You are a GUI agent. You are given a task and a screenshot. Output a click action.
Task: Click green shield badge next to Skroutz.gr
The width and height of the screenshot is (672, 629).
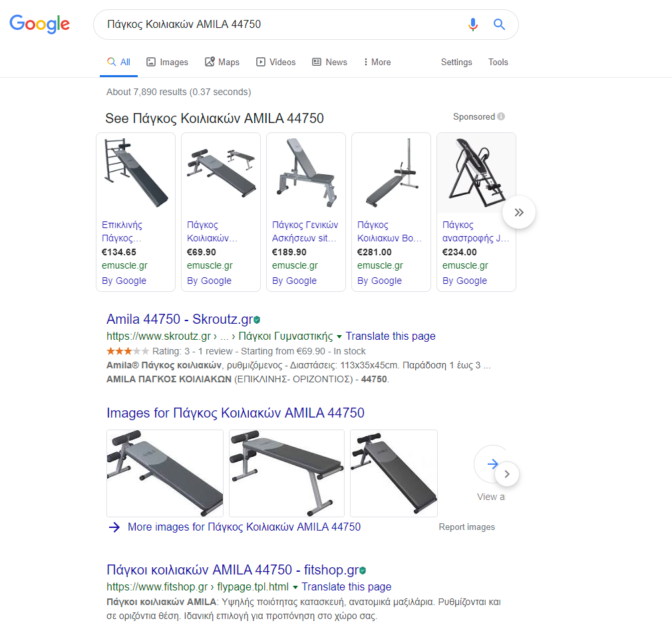pos(257,320)
